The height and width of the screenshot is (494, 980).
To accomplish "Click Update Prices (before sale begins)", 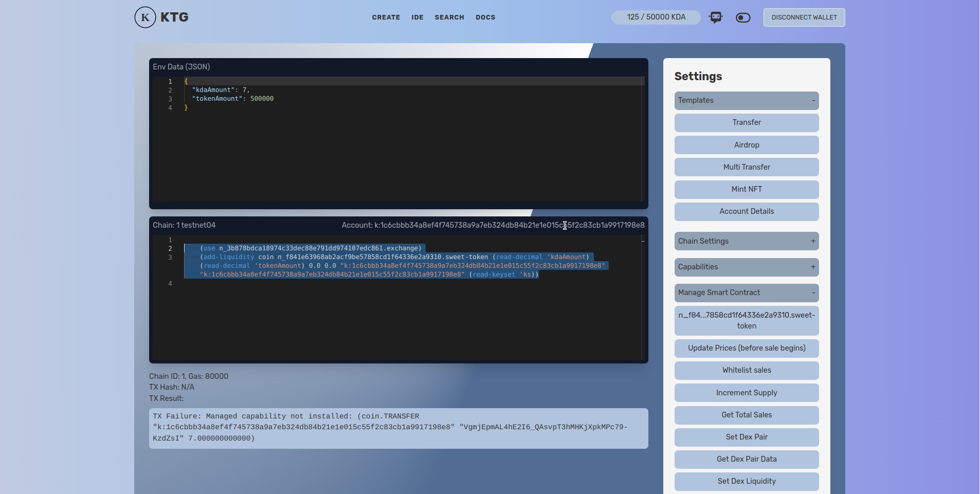I will tap(747, 348).
